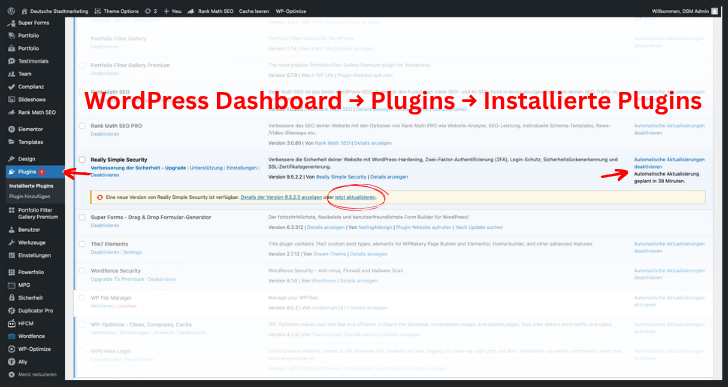Click the red update badge on Plugins
The image size is (728, 387).
point(42,172)
